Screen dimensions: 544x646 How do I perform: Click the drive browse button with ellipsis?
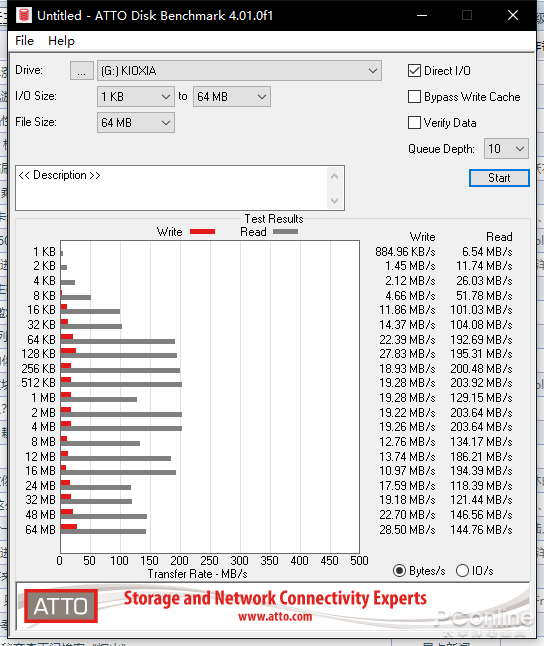click(x=82, y=71)
